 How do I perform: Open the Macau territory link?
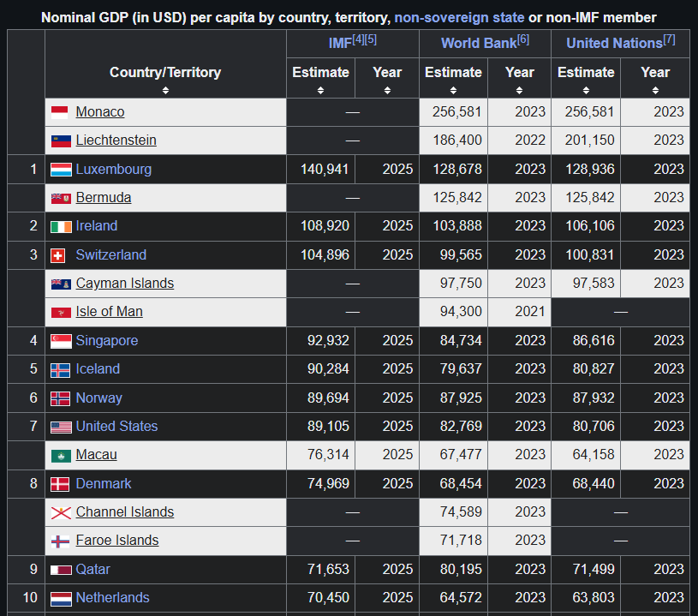tap(96, 455)
